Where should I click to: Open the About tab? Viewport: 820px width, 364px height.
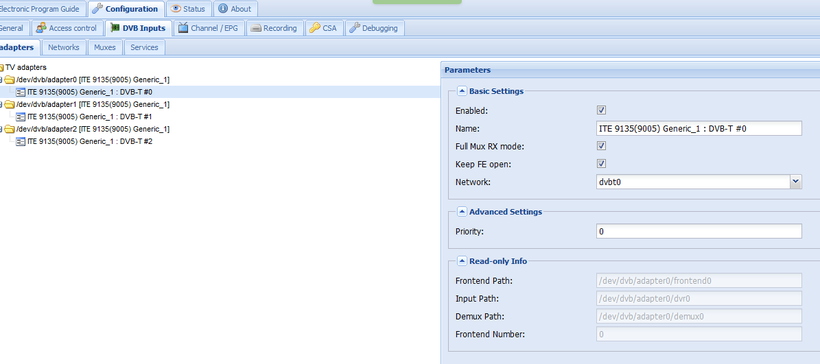click(x=235, y=9)
